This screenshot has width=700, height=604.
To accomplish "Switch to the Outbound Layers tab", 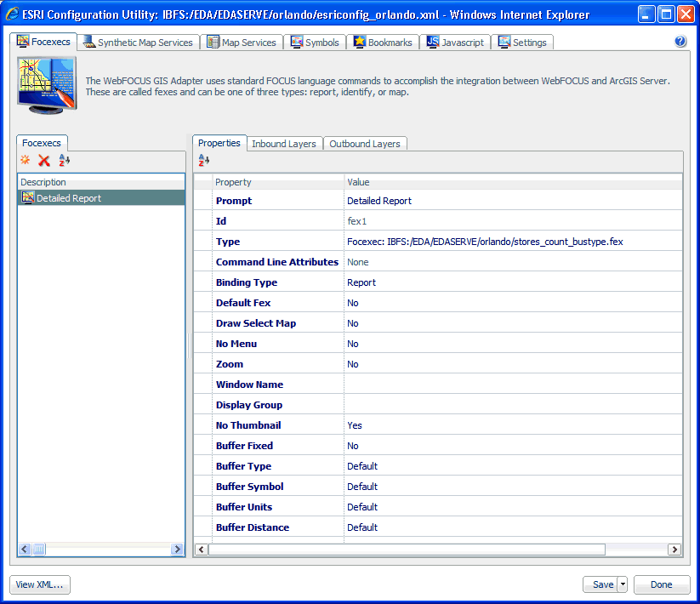I will [x=365, y=144].
